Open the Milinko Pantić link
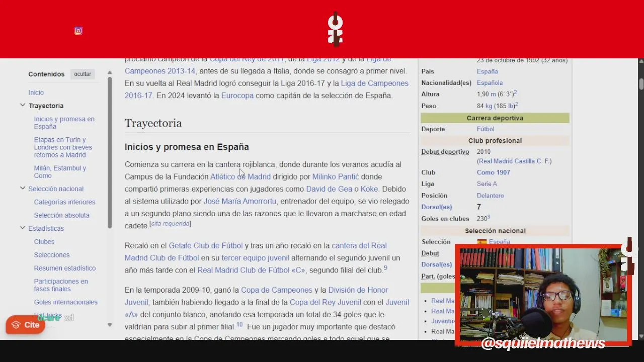The height and width of the screenshot is (362, 644). point(336,176)
